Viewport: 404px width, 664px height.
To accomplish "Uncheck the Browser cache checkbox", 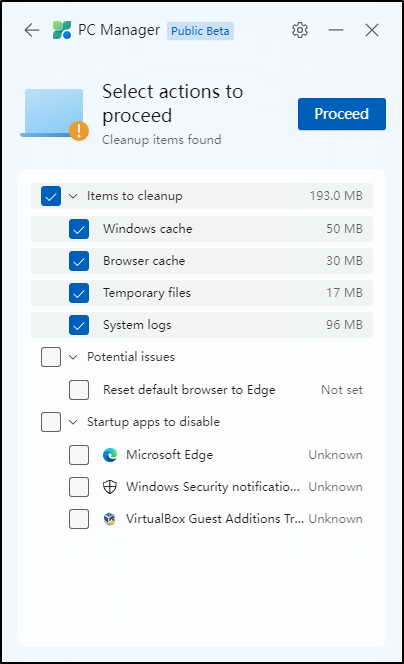I will 79,261.
